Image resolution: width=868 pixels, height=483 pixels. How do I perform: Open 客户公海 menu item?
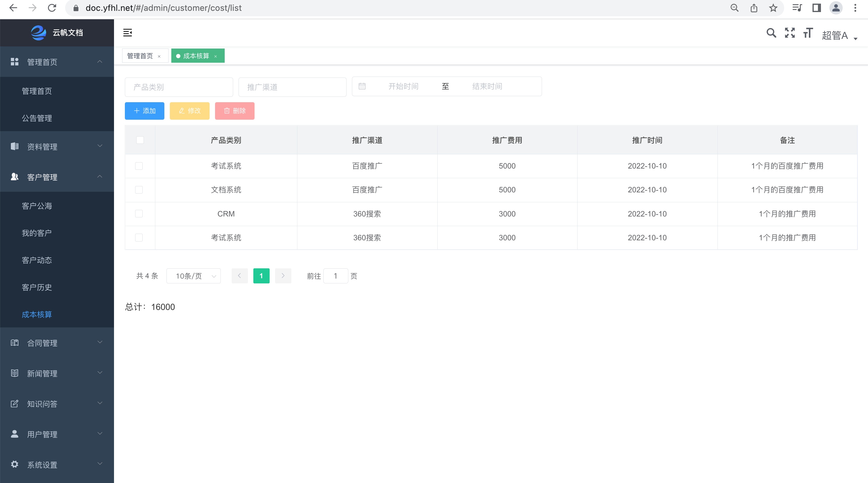57,205
